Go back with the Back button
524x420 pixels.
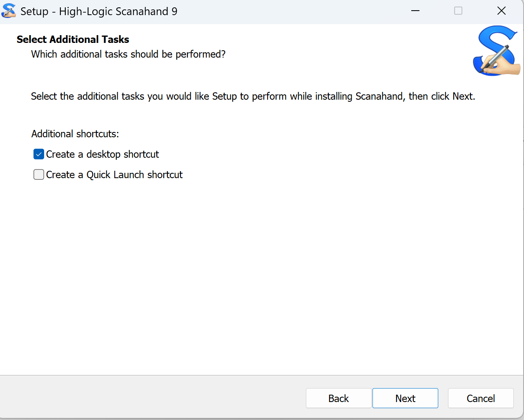tap(339, 398)
